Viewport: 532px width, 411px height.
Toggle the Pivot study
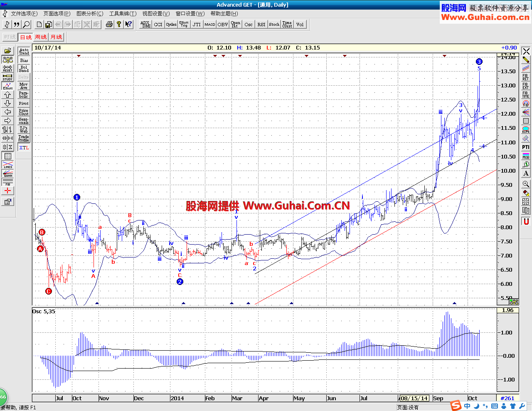coord(24,104)
